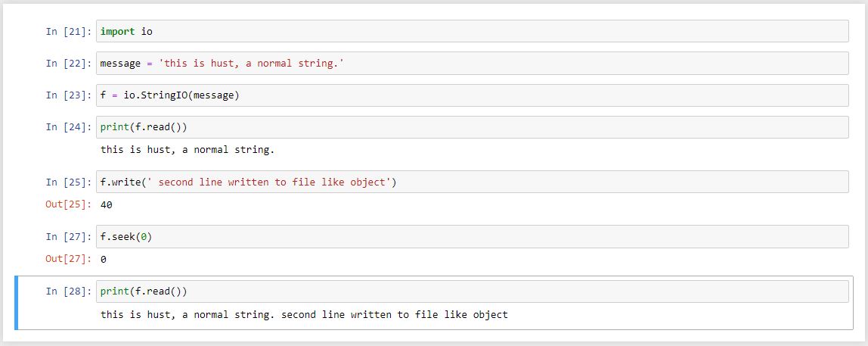
Task: Click the 'Out[25]:' output prompt
Action: (68, 204)
